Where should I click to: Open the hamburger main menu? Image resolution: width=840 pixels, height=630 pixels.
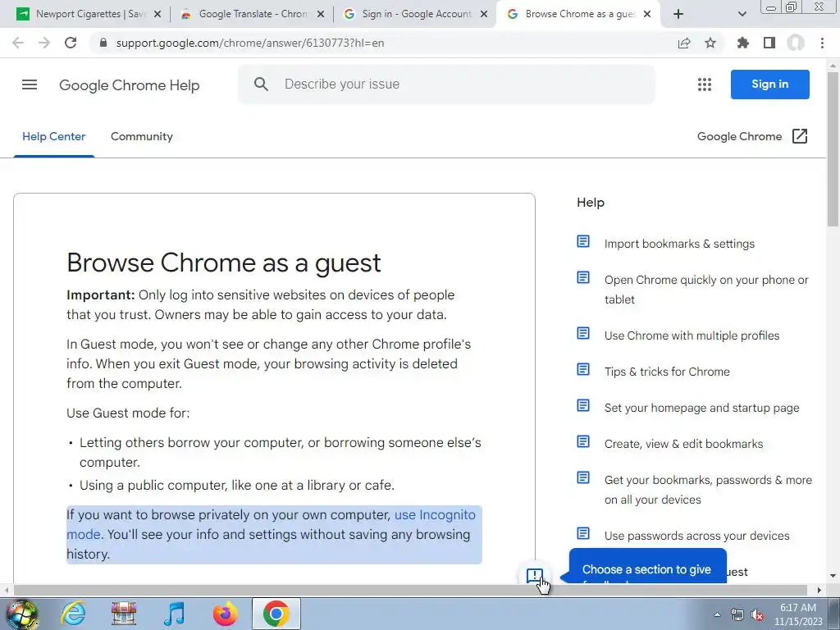30,84
